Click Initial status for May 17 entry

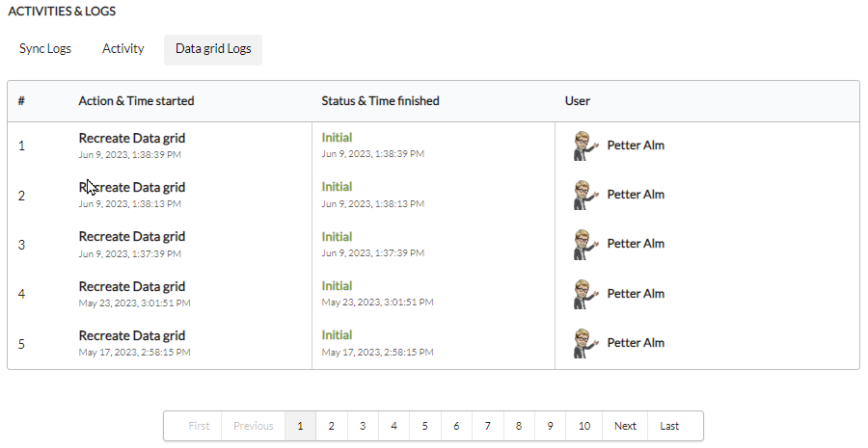pyautogui.click(x=337, y=335)
